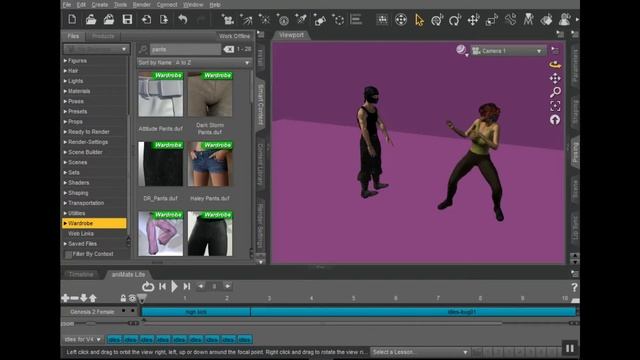Screen dimensions: 640x360
Task: Toggle Filter By Context checkbox
Action: pos(69,254)
